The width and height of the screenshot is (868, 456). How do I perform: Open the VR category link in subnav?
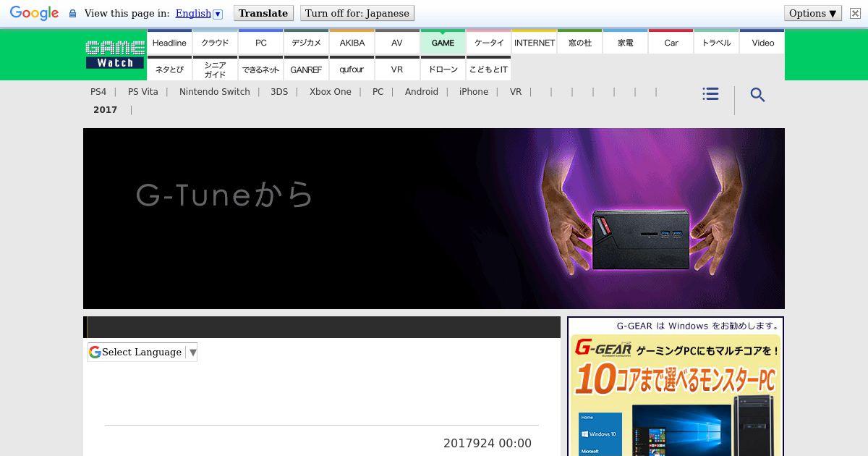[x=516, y=92]
